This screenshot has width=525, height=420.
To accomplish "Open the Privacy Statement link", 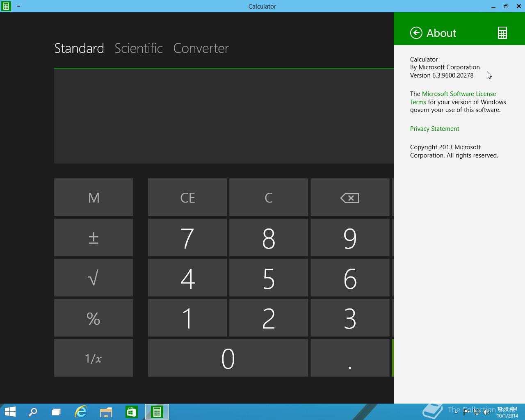I will click(x=434, y=129).
